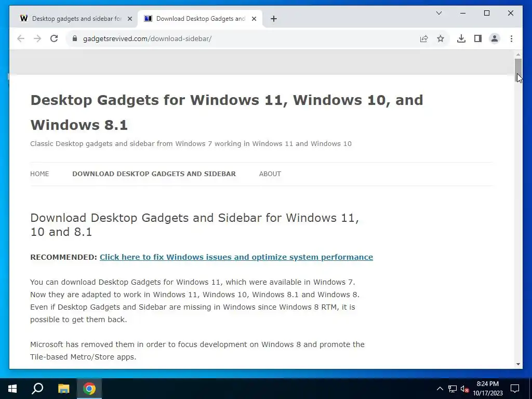532x399 pixels.
Task: Click the fix Windows issues link
Action: click(236, 257)
